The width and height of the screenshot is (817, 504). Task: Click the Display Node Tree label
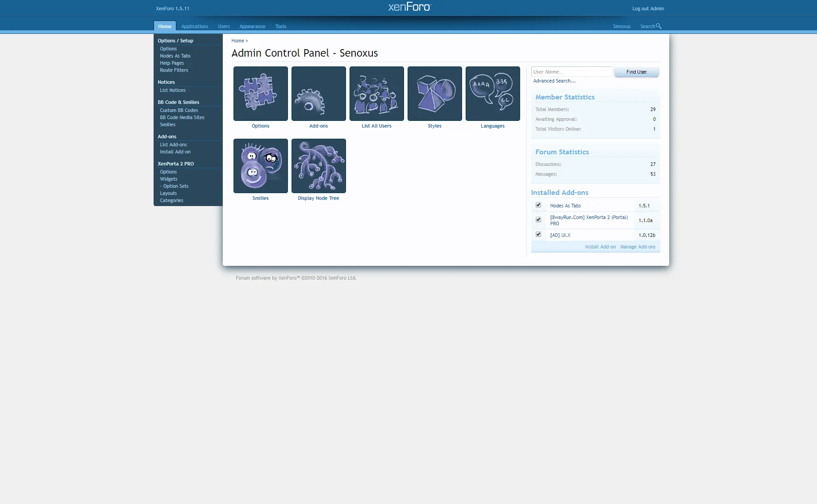pyautogui.click(x=319, y=198)
